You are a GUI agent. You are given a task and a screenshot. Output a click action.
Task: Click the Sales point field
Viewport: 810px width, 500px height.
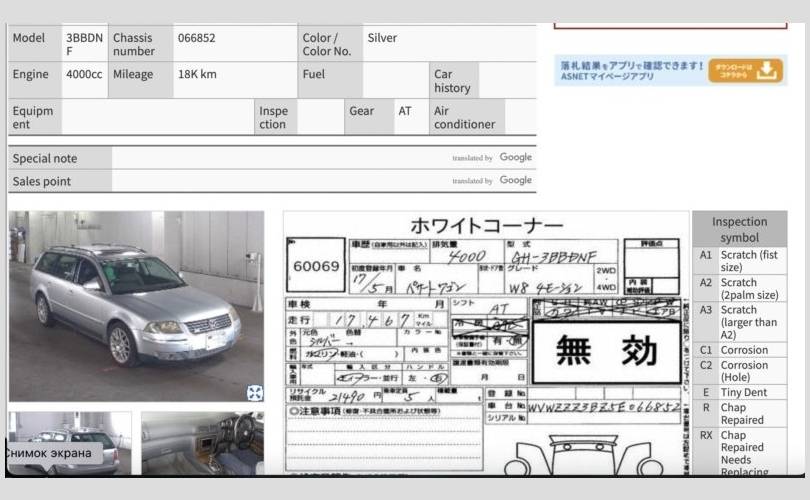pos(280,181)
